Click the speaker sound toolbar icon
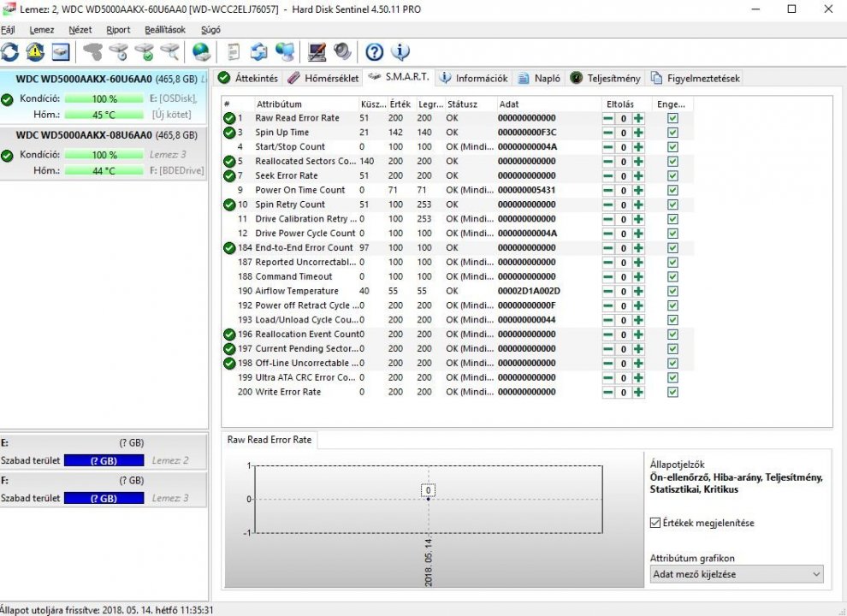Screen dimensions: 847x616 pos(342,52)
